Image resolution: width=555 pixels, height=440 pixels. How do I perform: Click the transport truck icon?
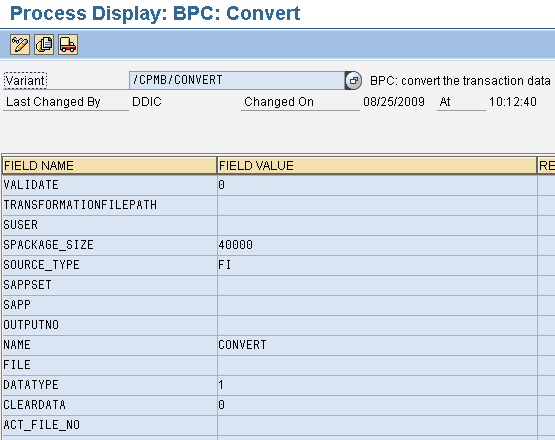tap(68, 45)
